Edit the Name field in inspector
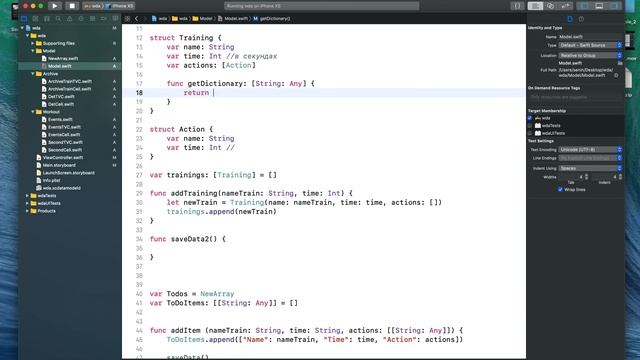Screen dimensions: 640x360 pyautogui.click(x=591, y=37)
